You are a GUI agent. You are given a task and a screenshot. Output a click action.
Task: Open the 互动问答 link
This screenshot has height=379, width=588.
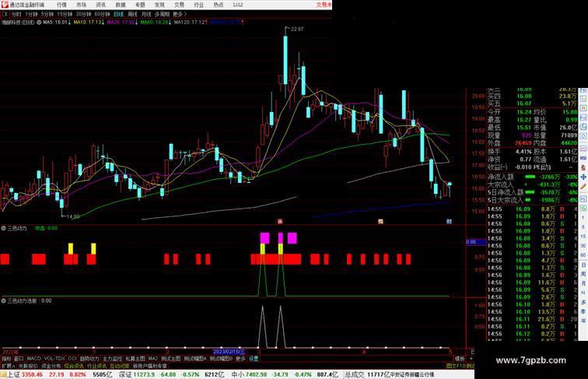click(x=120, y=366)
